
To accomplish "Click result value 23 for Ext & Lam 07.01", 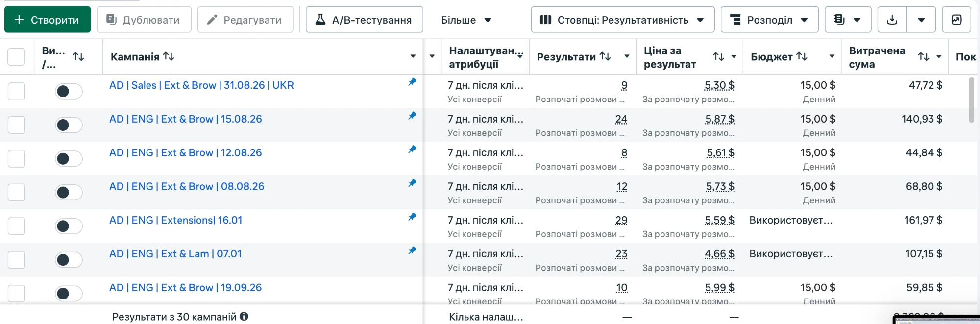I will pos(621,254).
